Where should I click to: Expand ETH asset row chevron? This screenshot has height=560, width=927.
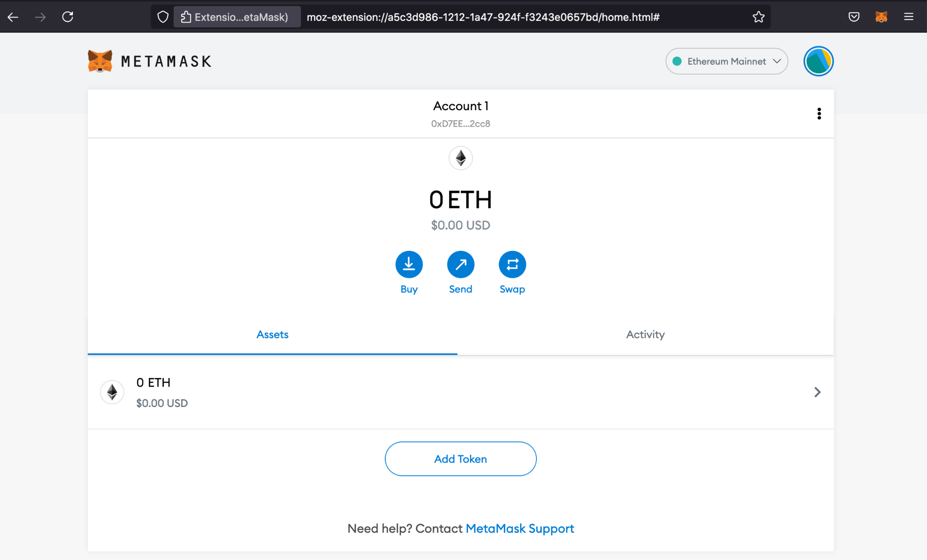[817, 392]
